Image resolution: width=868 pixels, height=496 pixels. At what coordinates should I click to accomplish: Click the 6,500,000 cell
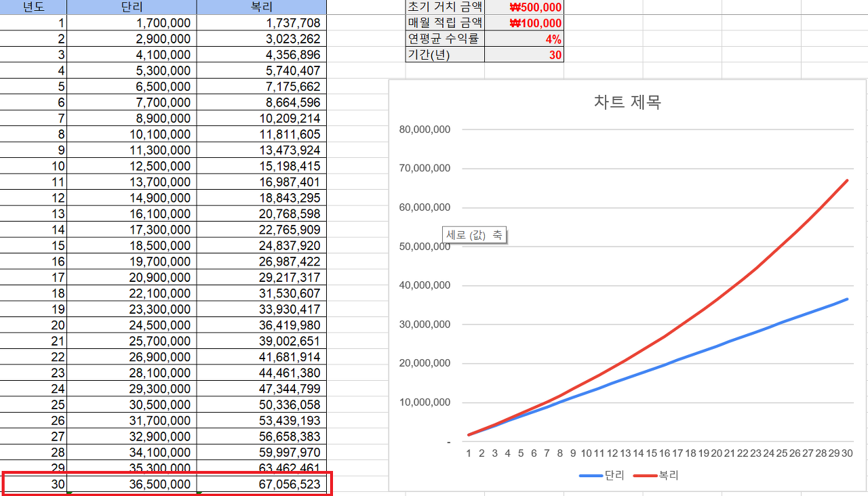pyautogui.click(x=132, y=87)
